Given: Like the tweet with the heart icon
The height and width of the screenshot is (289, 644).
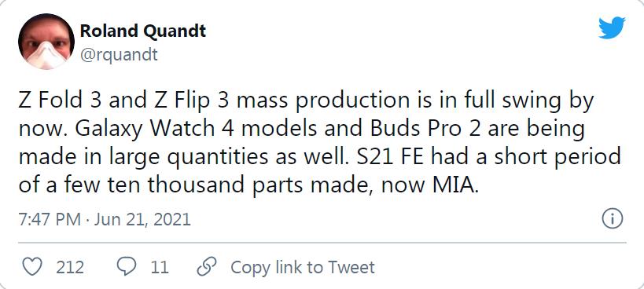Looking at the screenshot, I should coord(31,267).
